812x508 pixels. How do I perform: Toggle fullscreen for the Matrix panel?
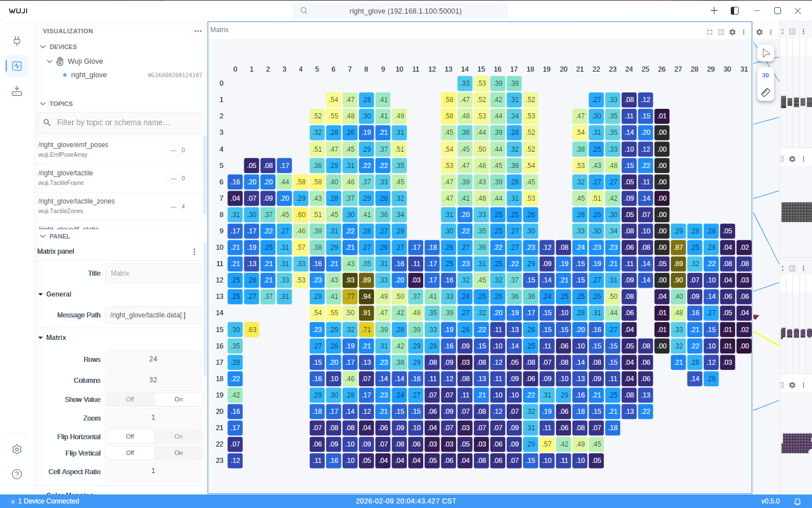click(710, 32)
